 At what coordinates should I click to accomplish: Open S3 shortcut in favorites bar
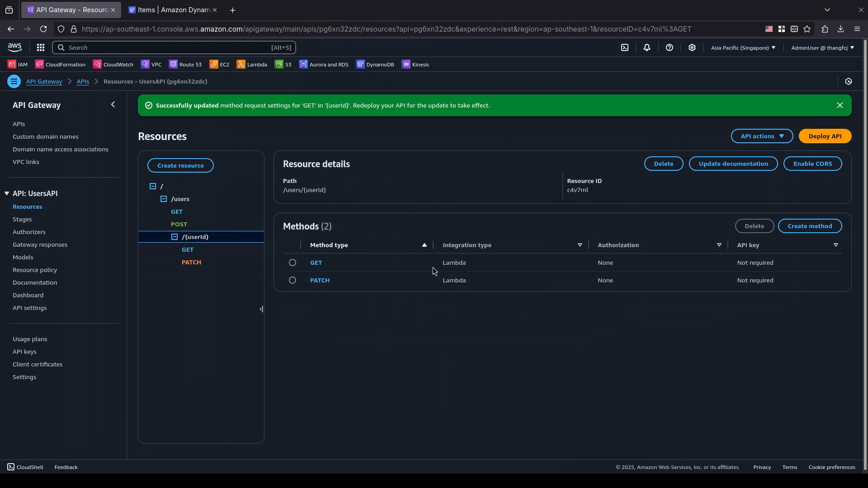pyautogui.click(x=283, y=65)
